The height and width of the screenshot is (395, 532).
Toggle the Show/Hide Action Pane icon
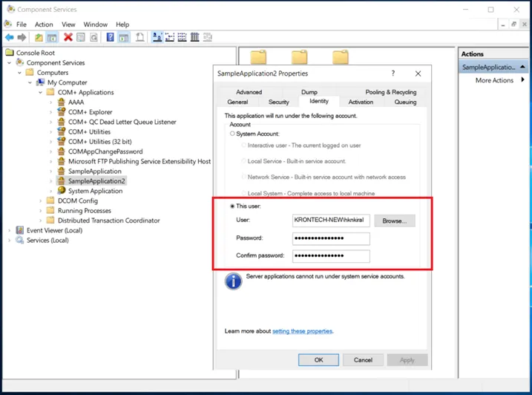tap(123, 37)
